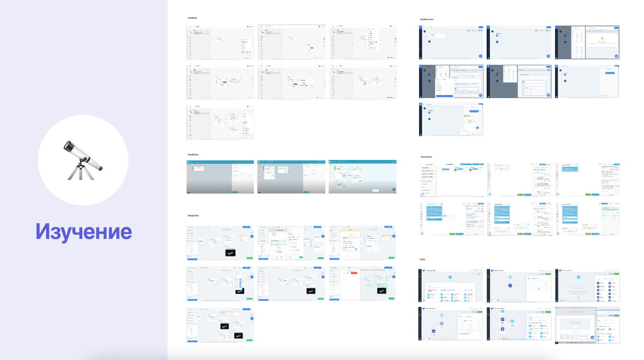
Task: Click the purple "Изучение" heading
Action: (84, 231)
